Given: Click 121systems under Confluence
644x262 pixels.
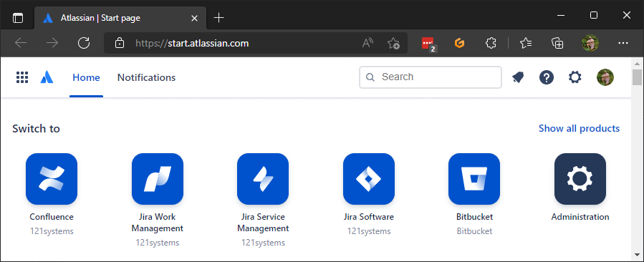Looking at the screenshot, I should (52, 231).
